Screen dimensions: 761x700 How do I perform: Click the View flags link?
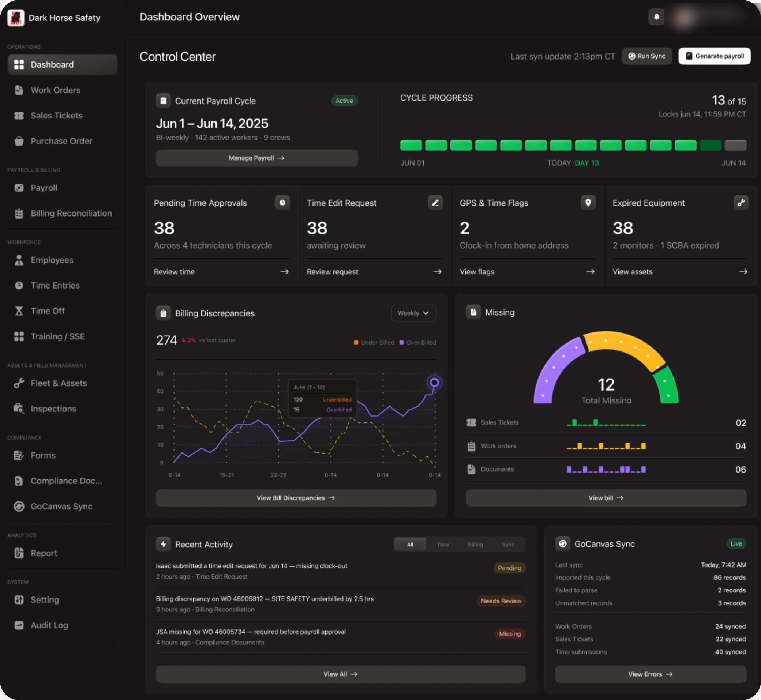point(477,272)
